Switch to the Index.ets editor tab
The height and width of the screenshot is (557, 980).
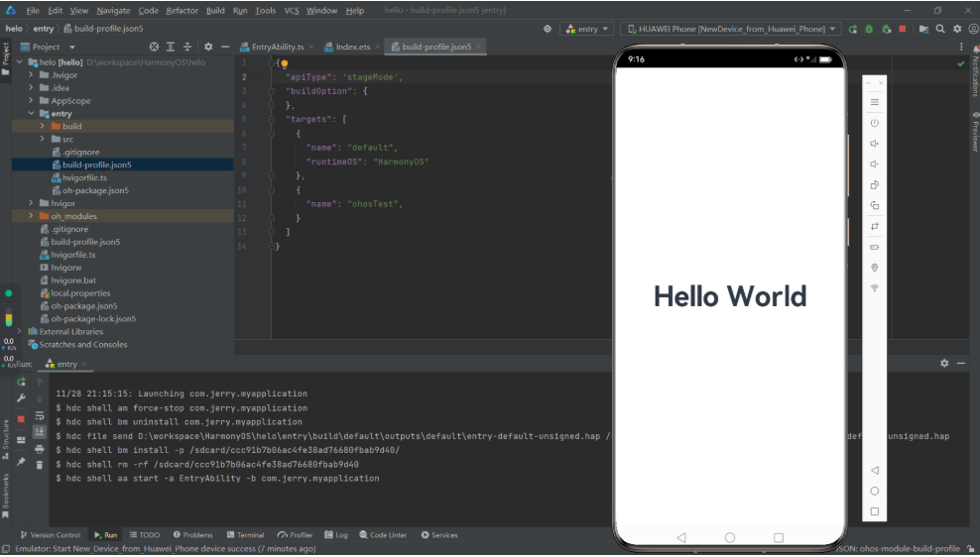tap(352, 47)
